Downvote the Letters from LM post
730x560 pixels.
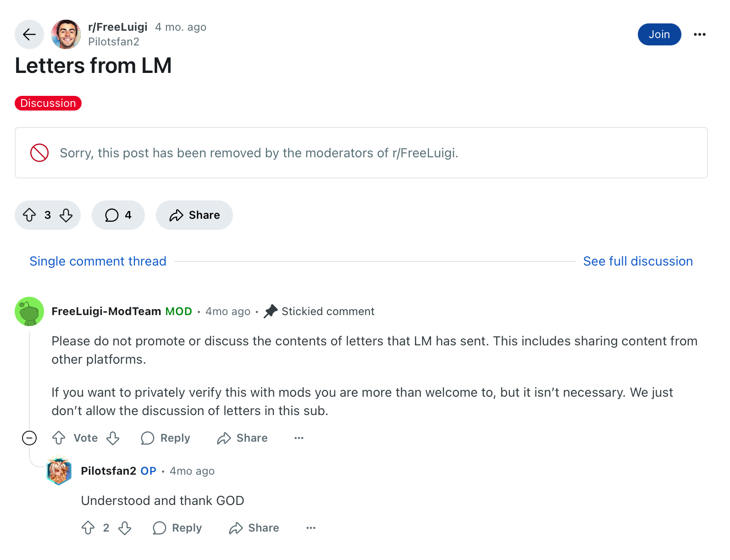coord(66,215)
